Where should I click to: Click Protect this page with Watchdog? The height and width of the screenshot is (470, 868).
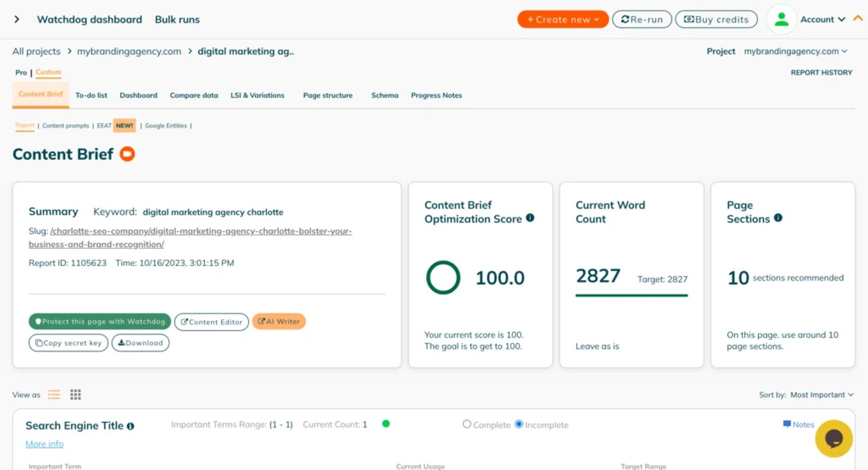coord(100,321)
